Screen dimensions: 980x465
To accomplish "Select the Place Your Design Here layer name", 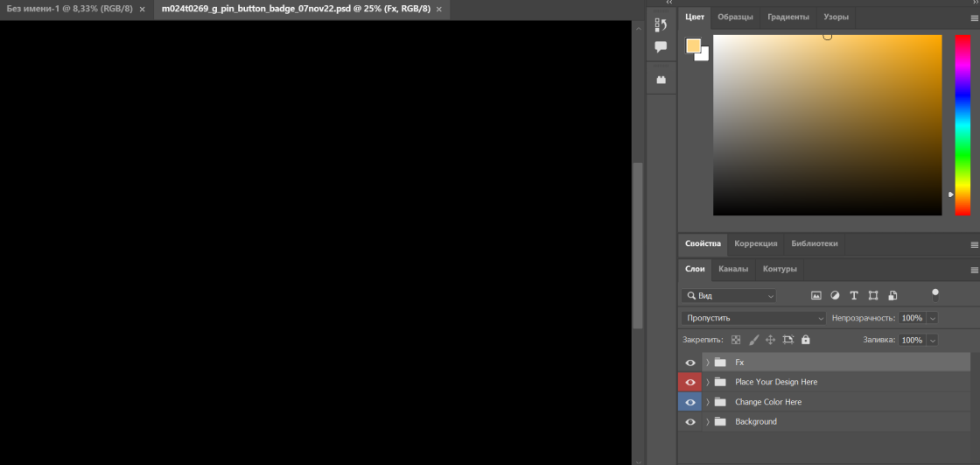I will (775, 382).
